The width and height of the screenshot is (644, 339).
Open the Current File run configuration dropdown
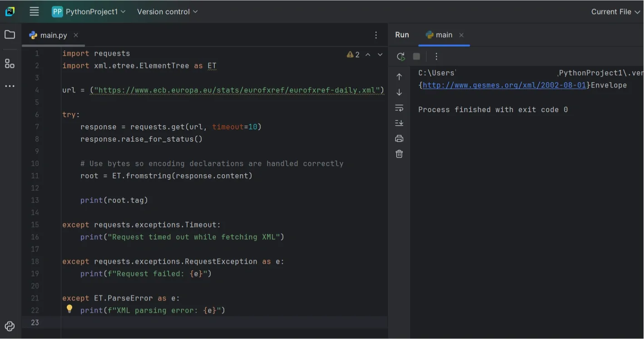coord(615,12)
